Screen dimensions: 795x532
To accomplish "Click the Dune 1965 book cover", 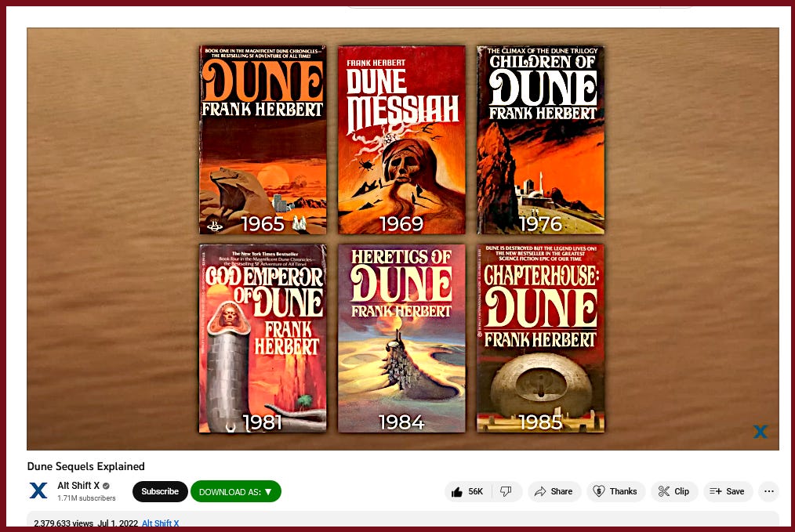I will 263,139.
